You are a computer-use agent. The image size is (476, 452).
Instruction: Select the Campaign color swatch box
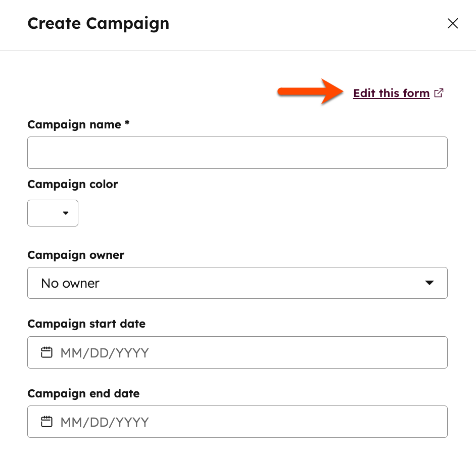[x=53, y=213]
